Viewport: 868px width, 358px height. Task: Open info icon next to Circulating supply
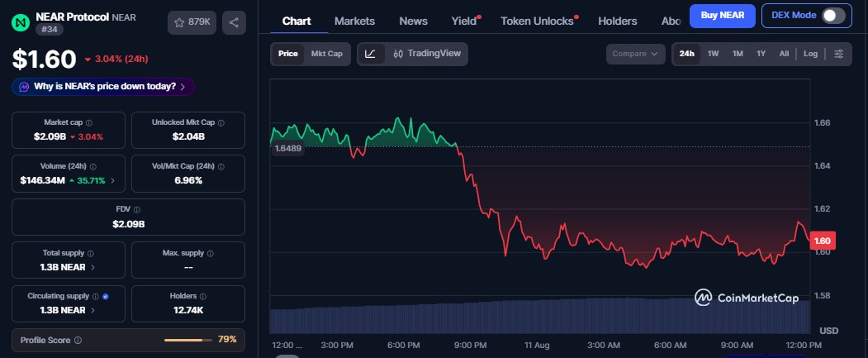(x=96, y=297)
